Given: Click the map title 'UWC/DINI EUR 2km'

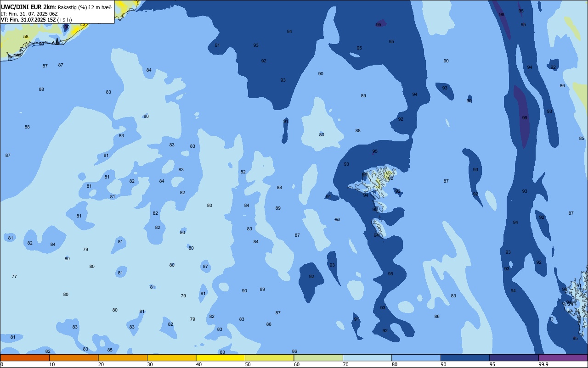Looking at the screenshot, I should tap(28, 7).
